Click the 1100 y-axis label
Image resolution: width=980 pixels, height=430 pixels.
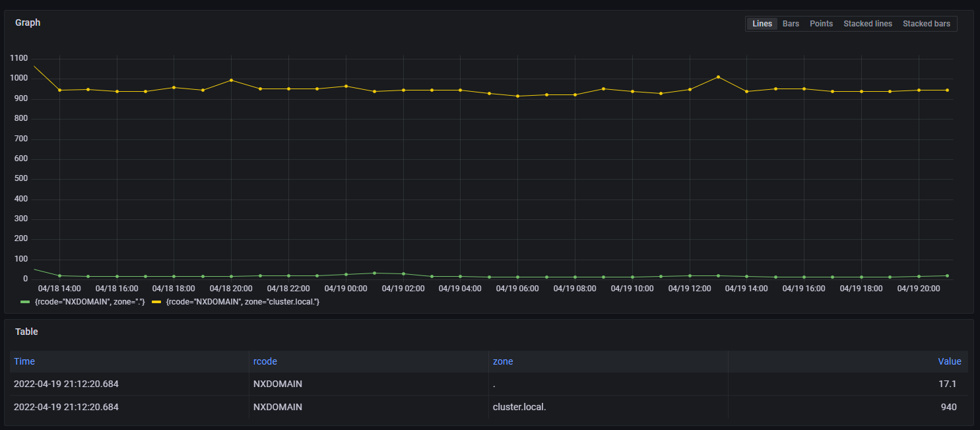(19, 59)
